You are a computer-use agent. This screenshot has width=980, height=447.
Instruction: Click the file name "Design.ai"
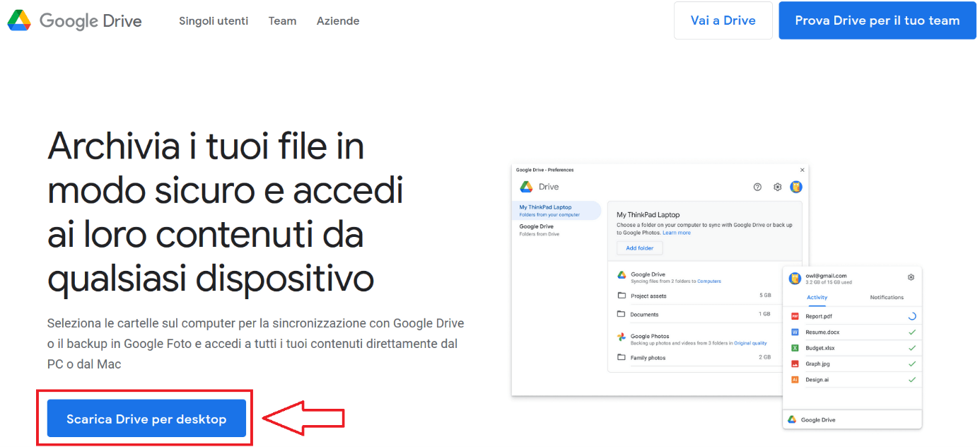[817, 380]
